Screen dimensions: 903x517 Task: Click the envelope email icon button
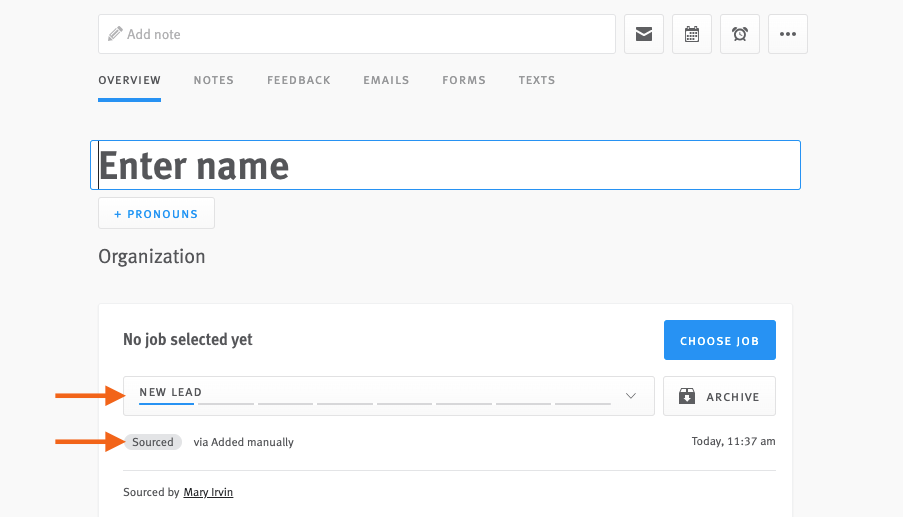tap(644, 34)
